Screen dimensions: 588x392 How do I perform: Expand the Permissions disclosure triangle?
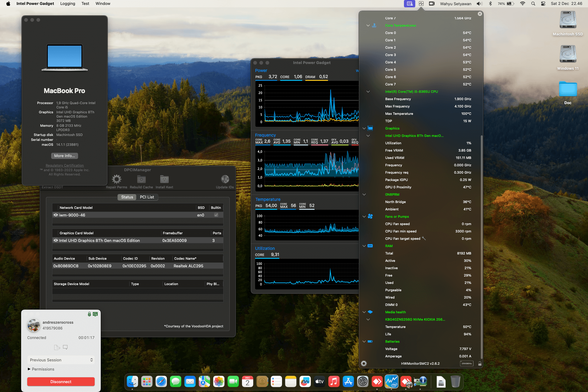click(x=29, y=369)
